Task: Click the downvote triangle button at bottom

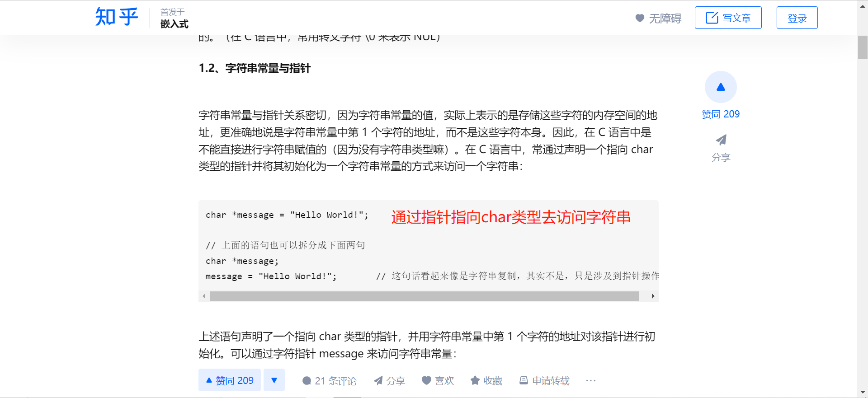Action: coord(274,380)
